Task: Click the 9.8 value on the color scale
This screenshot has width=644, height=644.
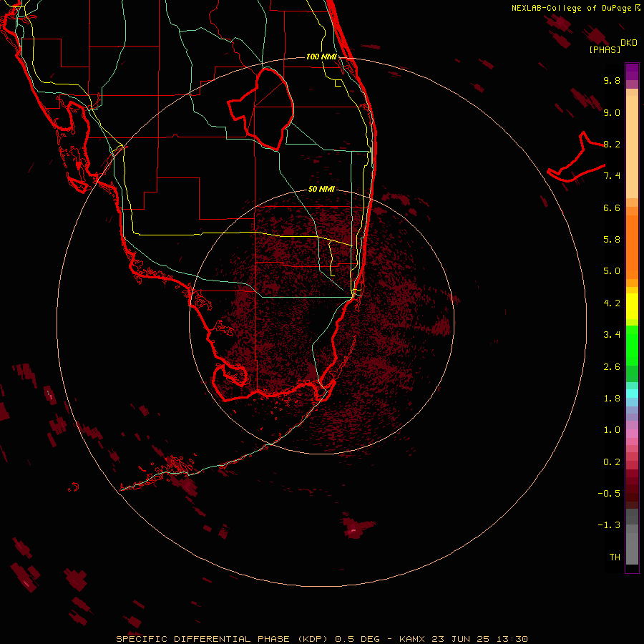Action: pyautogui.click(x=612, y=80)
